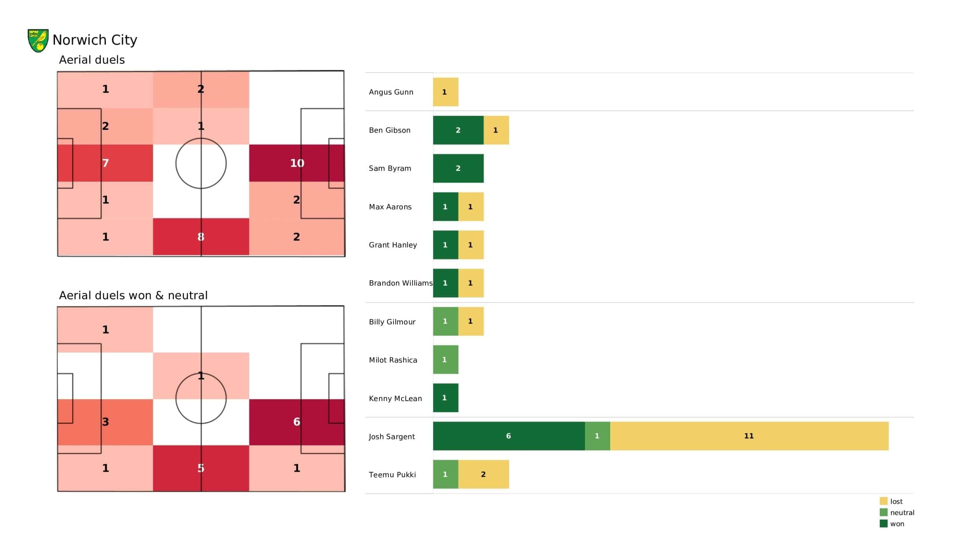Screen dimensions: 954x560
Task: Select the heatmap zone showing 7 aerial duels
Action: tap(105, 163)
